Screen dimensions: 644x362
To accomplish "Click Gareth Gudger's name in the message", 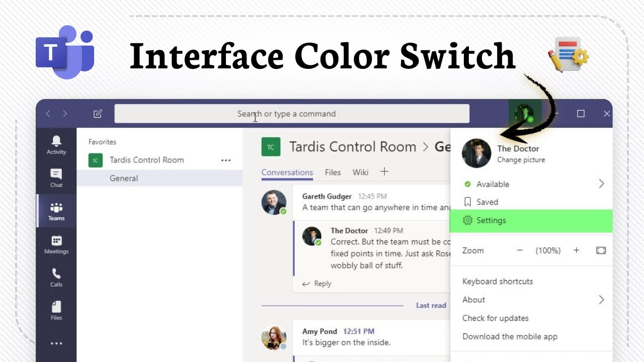I will coord(327,196).
